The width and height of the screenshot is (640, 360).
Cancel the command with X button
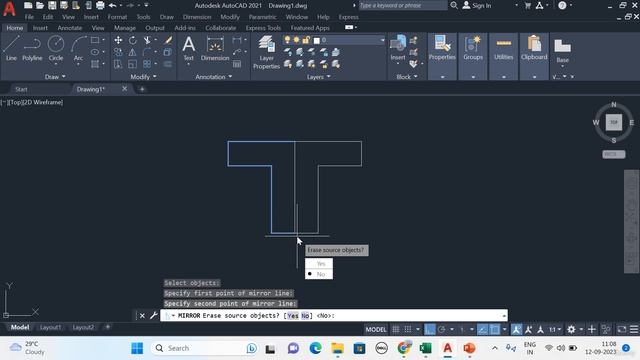pos(142,316)
